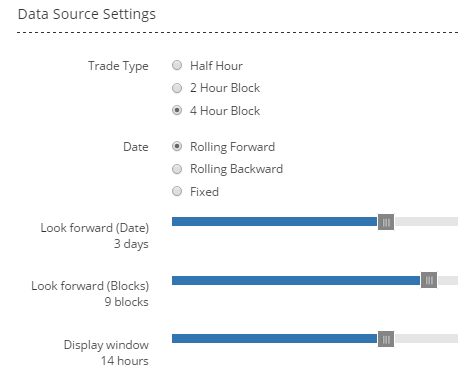Select the 2 Hour Block option
Screen dimensions: 466x386
[x=177, y=88]
